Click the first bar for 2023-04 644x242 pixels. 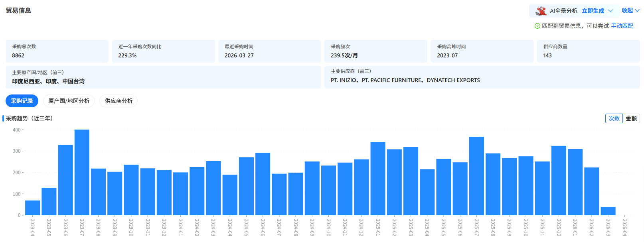(x=32, y=208)
